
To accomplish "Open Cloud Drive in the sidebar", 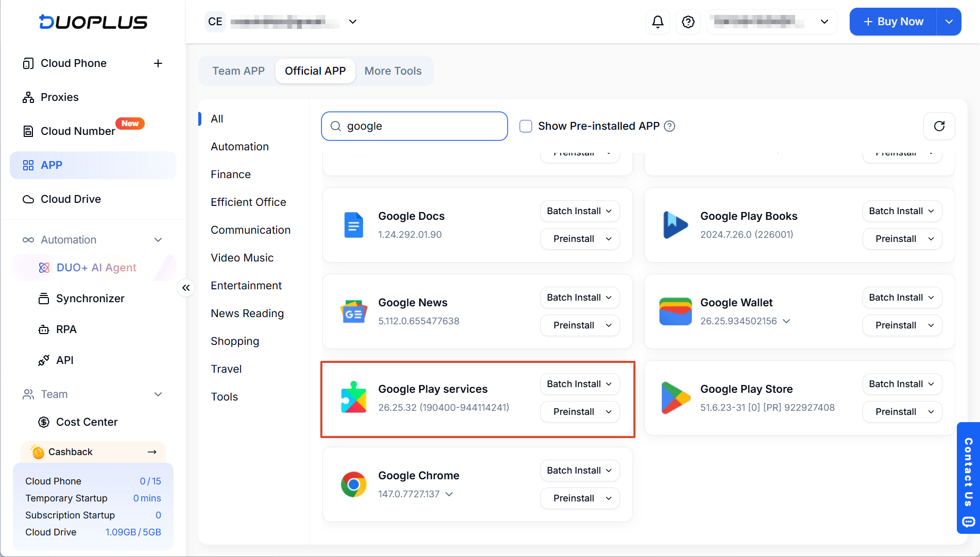I will point(93,199).
